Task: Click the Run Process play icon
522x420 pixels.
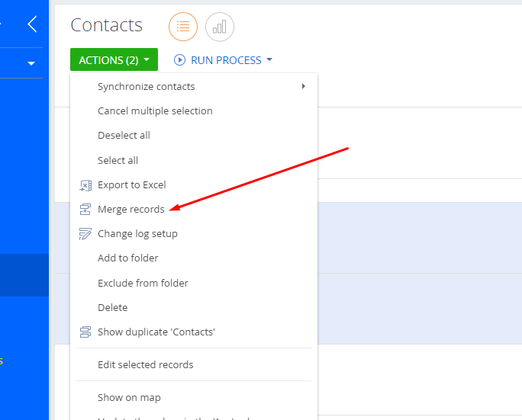Action: pos(179,60)
